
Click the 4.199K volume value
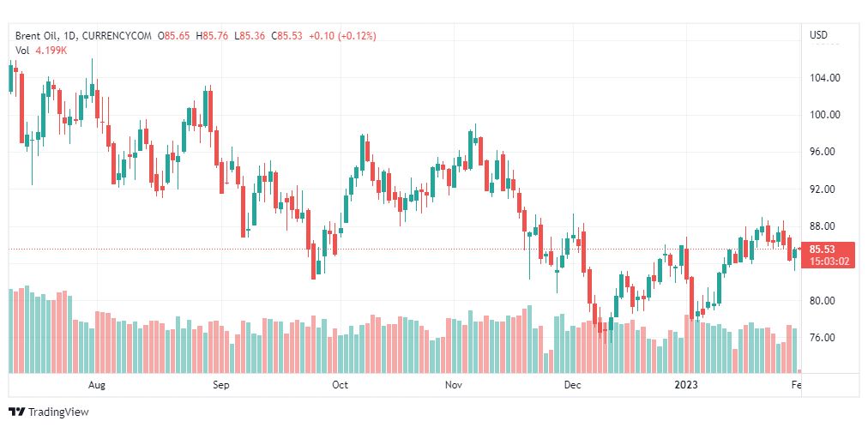pos(51,51)
